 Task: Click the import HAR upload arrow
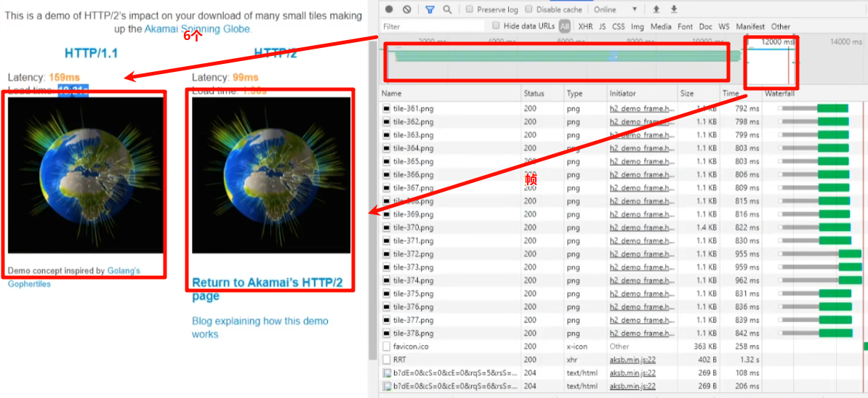click(656, 9)
